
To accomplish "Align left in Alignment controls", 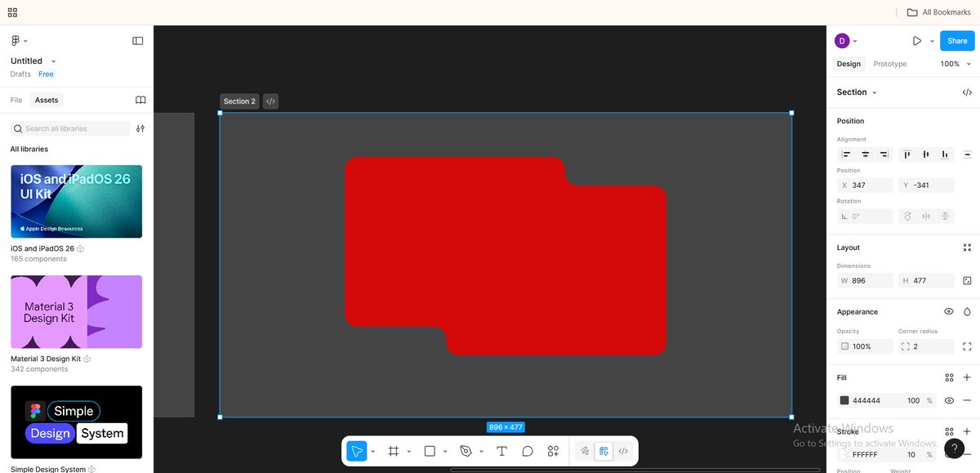I will tap(846, 154).
